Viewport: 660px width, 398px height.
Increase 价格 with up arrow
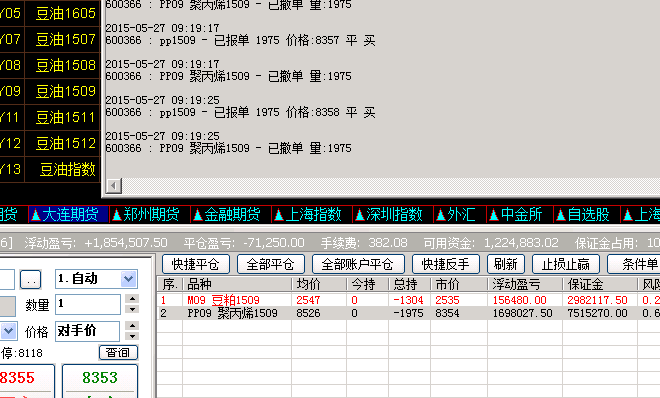click(132, 326)
